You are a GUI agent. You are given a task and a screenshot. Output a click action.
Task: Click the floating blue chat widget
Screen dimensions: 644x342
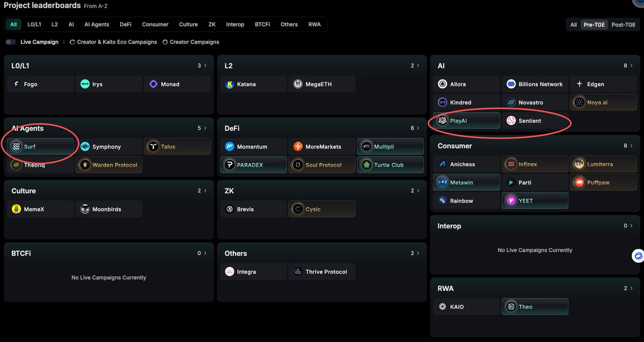coord(638,257)
